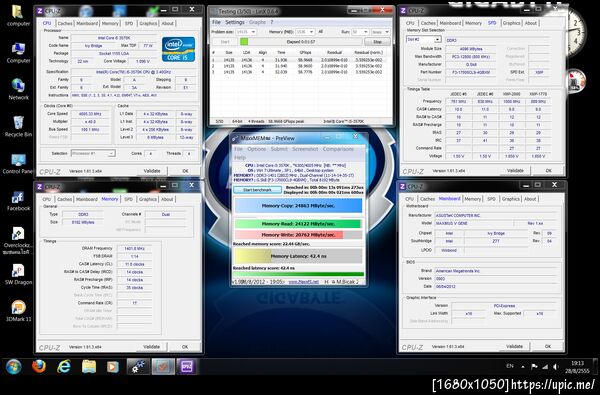The image size is (600, 395).
Task: Open LinX Run count dropdown
Action: click(360, 32)
